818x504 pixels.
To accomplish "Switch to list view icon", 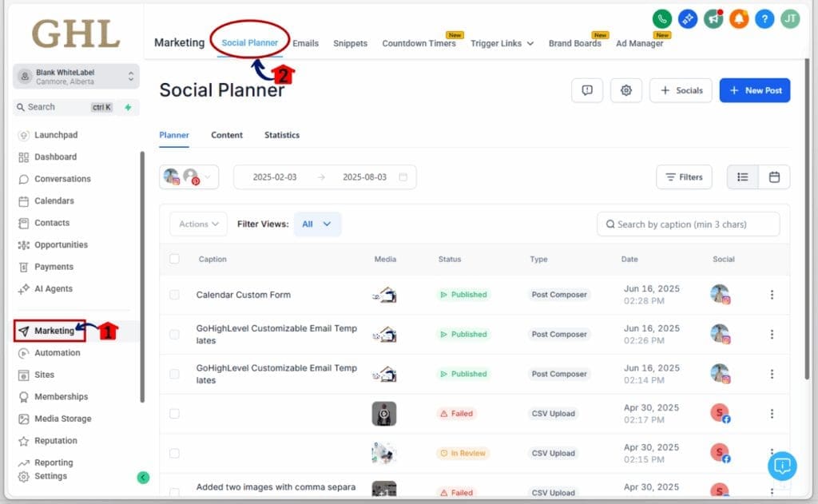I will (742, 177).
